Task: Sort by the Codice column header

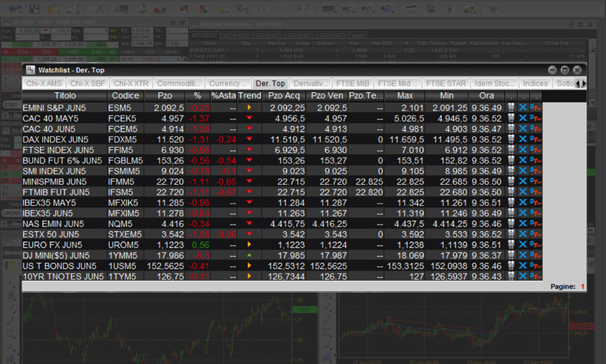Action: pyautogui.click(x=126, y=96)
